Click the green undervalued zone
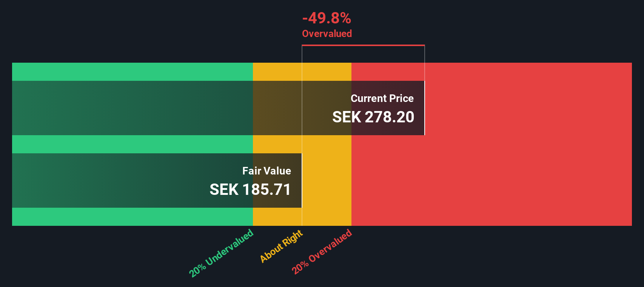The height and width of the screenshot is (287, 644). 132,144
